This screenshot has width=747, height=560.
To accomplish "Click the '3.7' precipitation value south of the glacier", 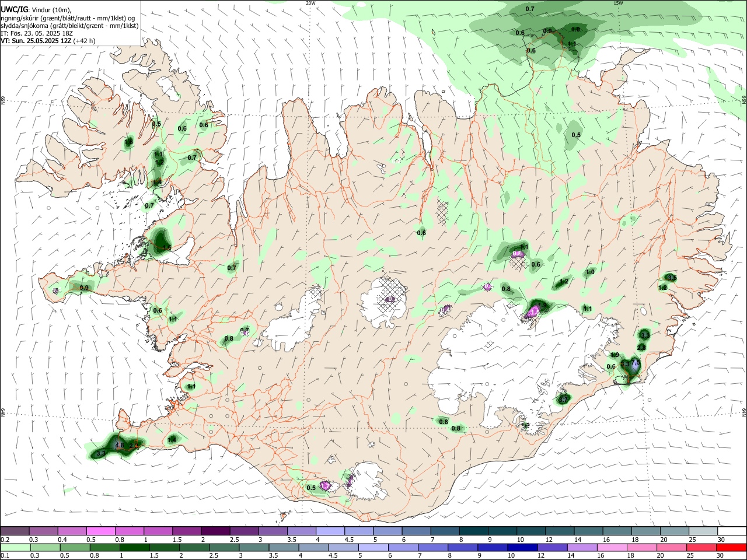I will [x=563, y=400].
